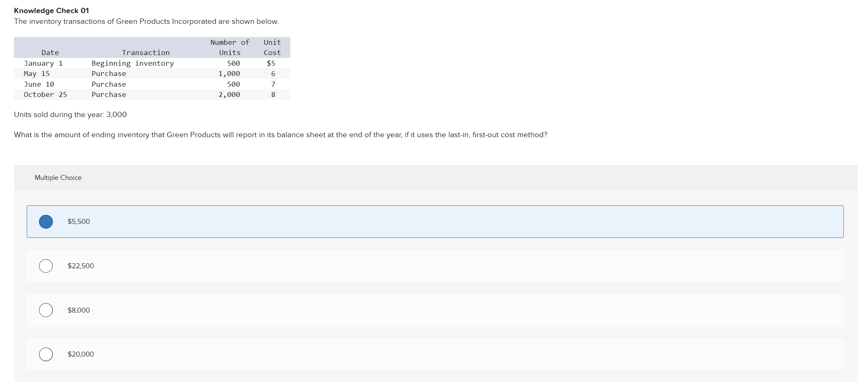Click the $5 unit cost cell
This screenshot has width=868, height=382.
click(x=271, y=63)
